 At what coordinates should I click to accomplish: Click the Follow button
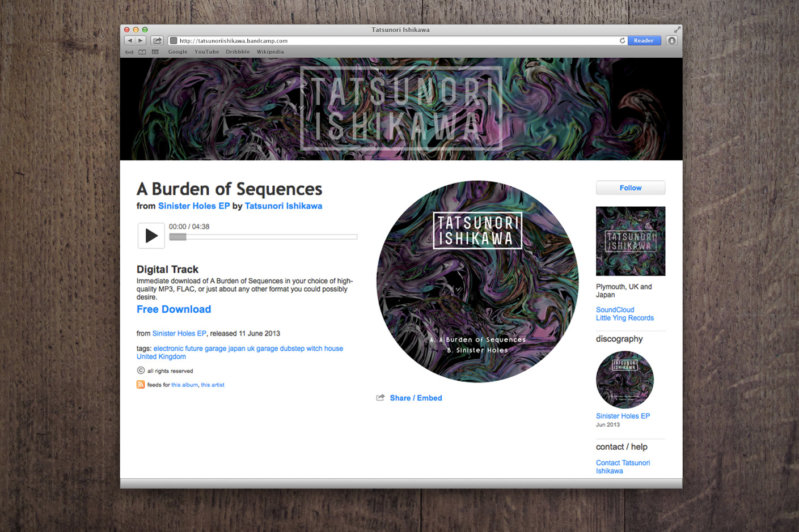click(x=631, y=188)
